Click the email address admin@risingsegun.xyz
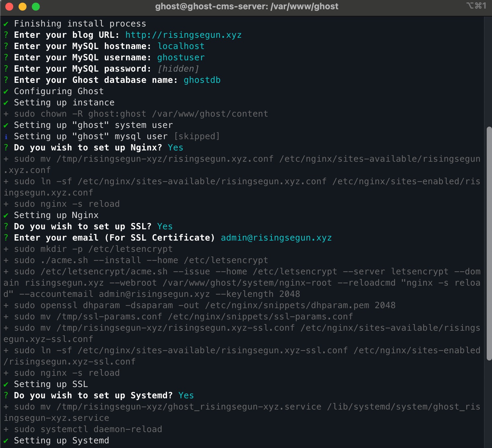This screenshot has width=492, height=448. tap(276, 238)
